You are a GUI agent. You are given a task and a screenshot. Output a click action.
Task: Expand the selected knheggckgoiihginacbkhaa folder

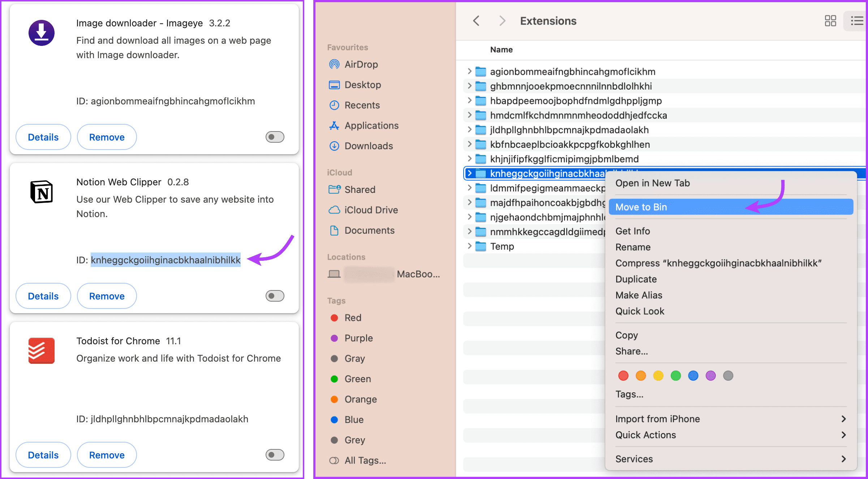[x=470, y=173]
